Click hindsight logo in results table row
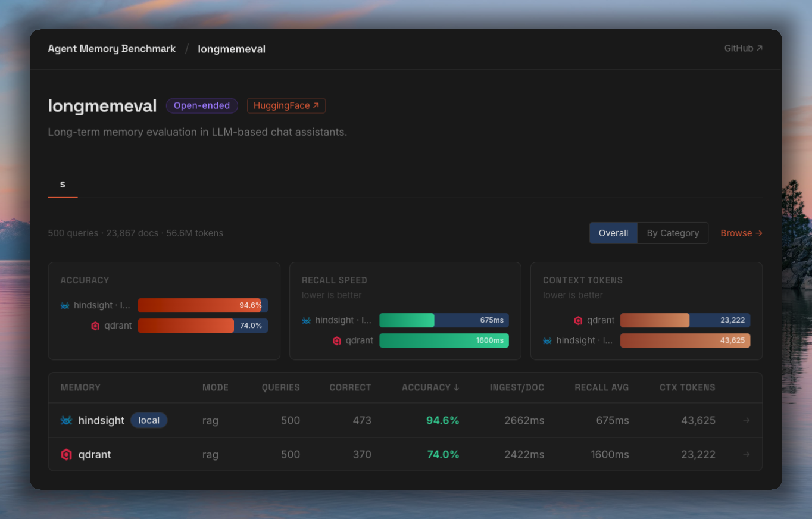The image size is (812, 519). click(x=66, y=420)
